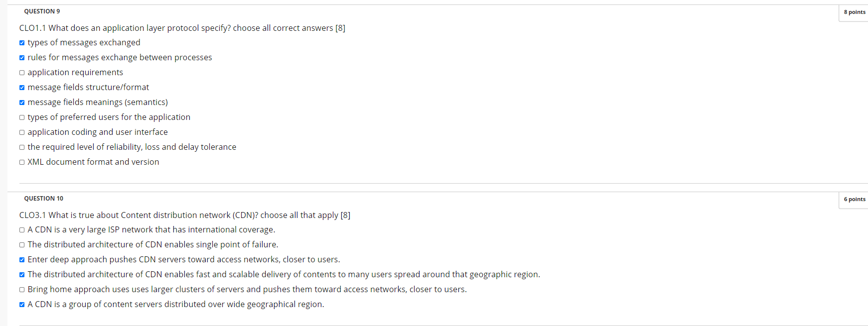Check the "Bring home approach" option

22,290
